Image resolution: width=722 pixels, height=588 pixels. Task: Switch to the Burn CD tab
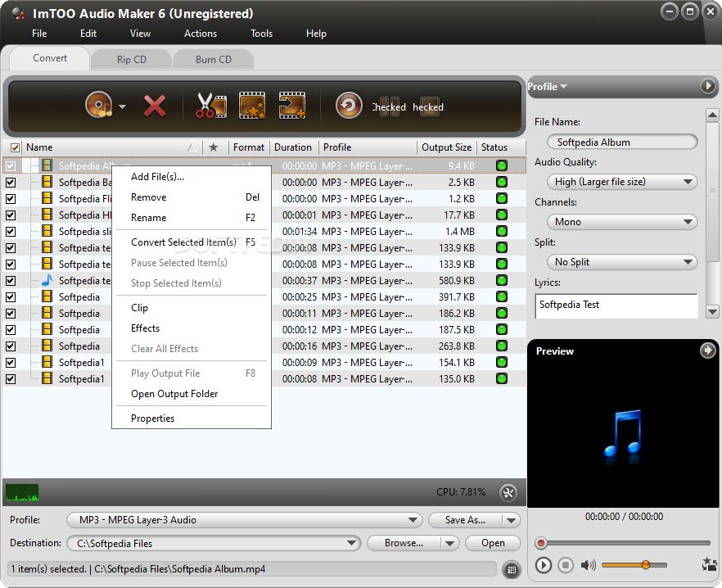coord(214,60)
